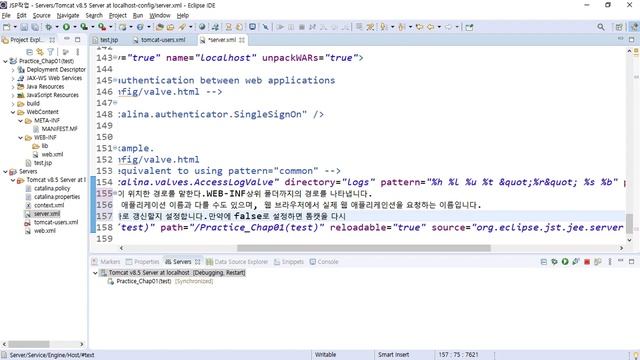Open Project Explorer view menu dots
Viewport: 640px width, 360px height.
[x=78, y=52]
